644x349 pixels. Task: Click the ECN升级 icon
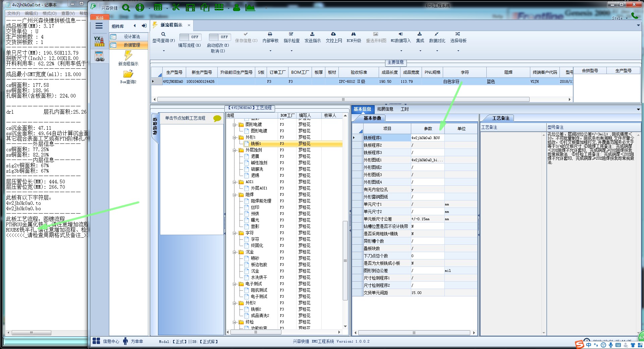tap(354, 34)
